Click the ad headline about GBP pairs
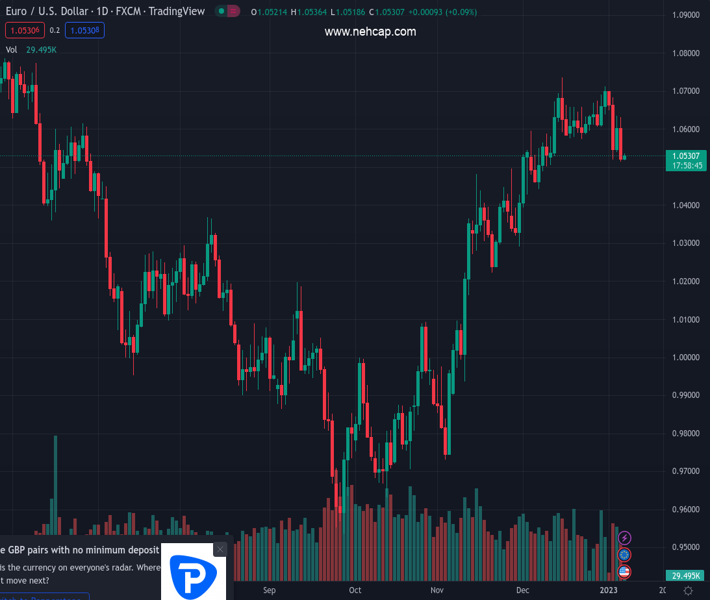Image resolution: width=710 pixels, height=600 pixels. pos(80,550)
